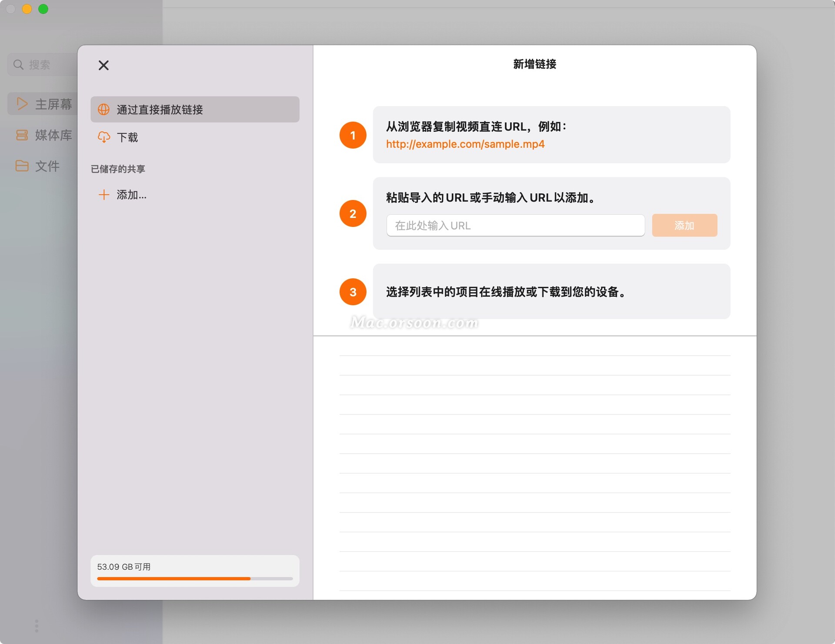The height and width of the screenshot is (644, 835).
Task: Open the three-dot menu at bottom left
Action: pos(37,625)
